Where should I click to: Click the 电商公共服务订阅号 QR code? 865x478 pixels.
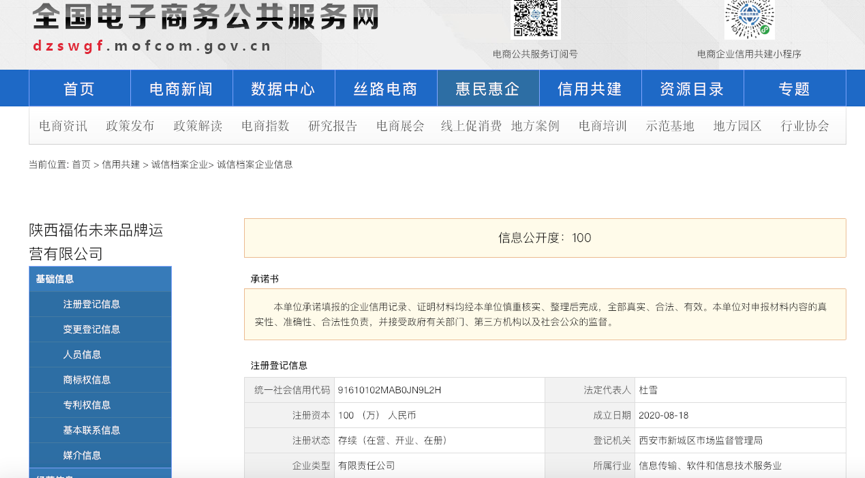(535, 19)
